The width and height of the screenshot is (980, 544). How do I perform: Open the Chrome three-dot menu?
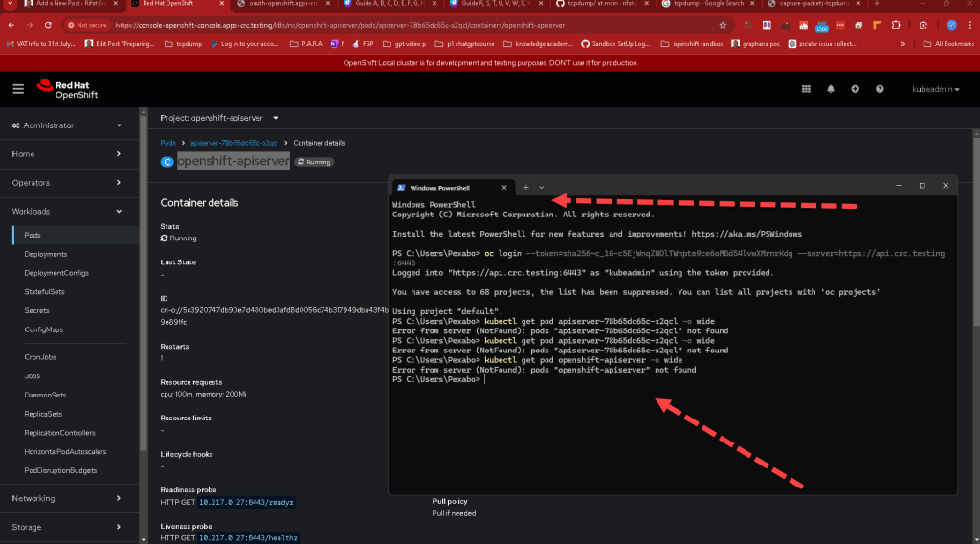coord(970,25)
